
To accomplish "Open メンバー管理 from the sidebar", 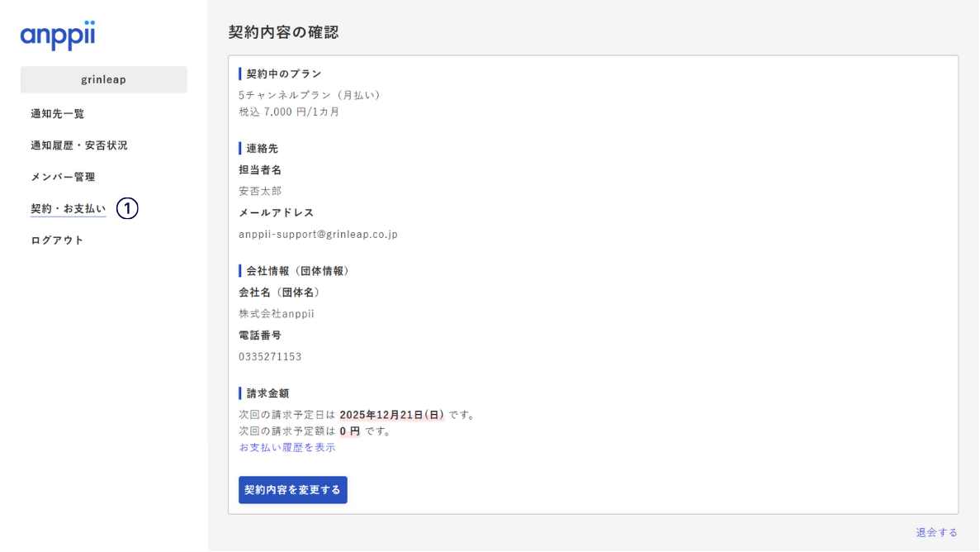I will 63,177.
